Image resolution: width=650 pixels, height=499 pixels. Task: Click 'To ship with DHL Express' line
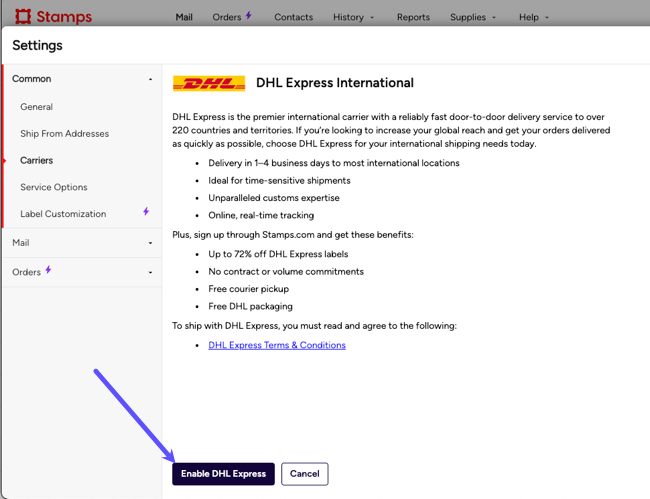click(314, 326)
